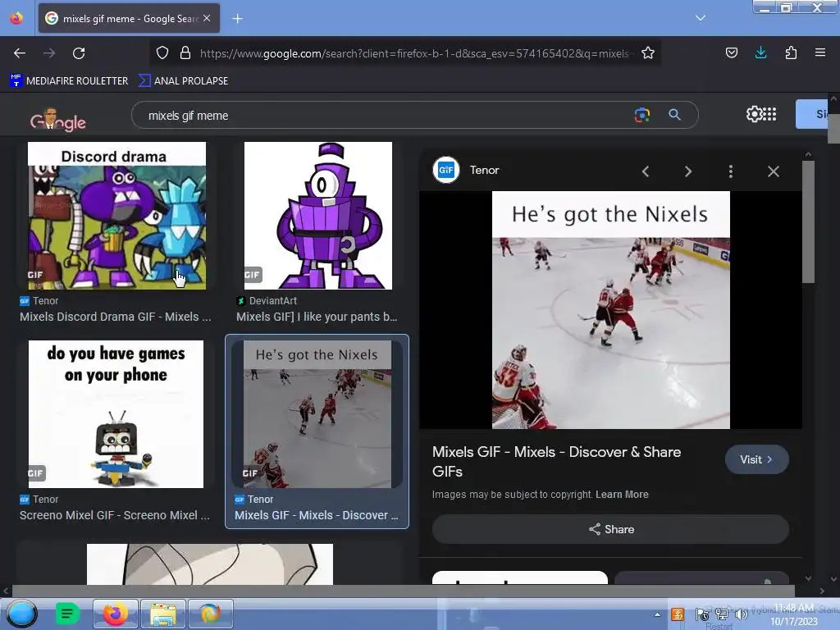Viewport: 840px width, 630px height.
Task: Close the mixels gif meme tab
Action: pos(207,18)
